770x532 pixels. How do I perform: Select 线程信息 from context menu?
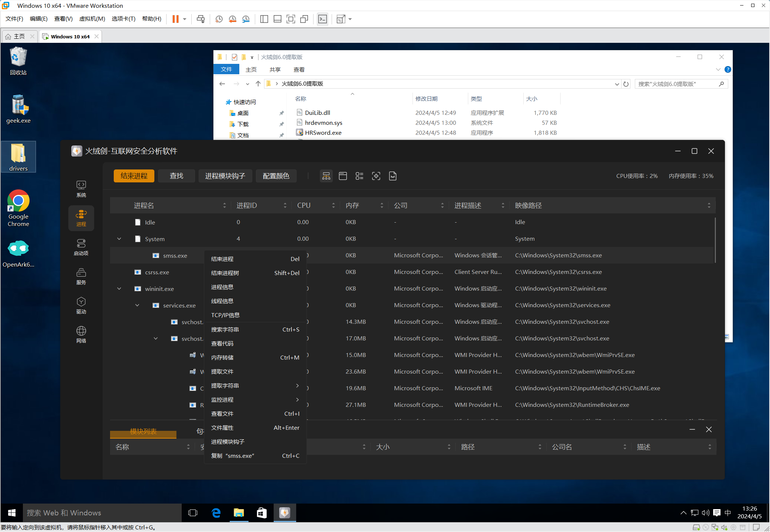coord(255,301)
